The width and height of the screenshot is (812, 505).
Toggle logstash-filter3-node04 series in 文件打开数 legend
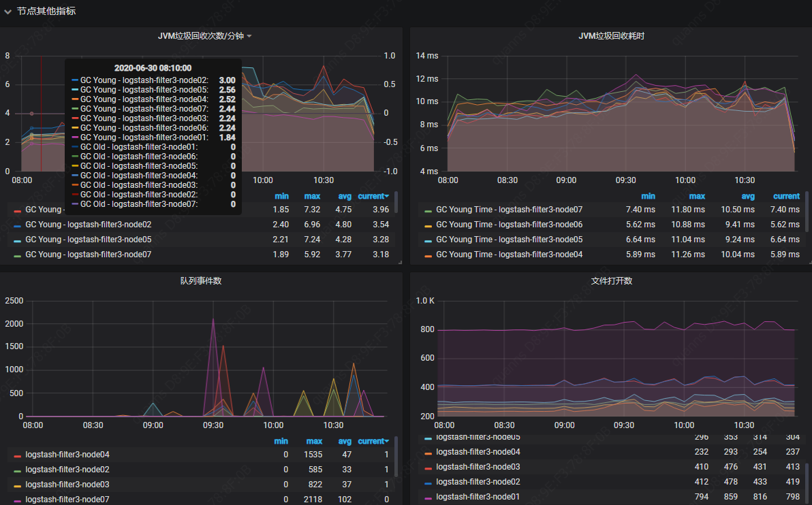[x=478, y=452]
